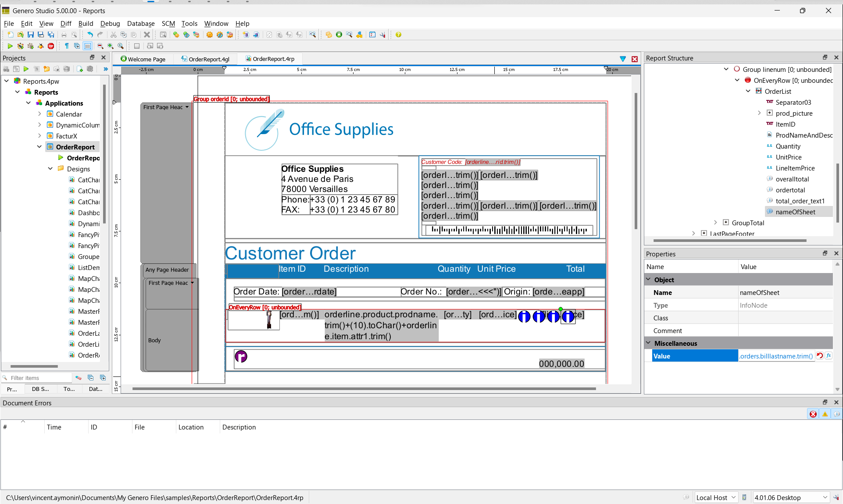Click inside the Filter items field
The width and height of the screenshot is (843, 504).
[39, 378]
